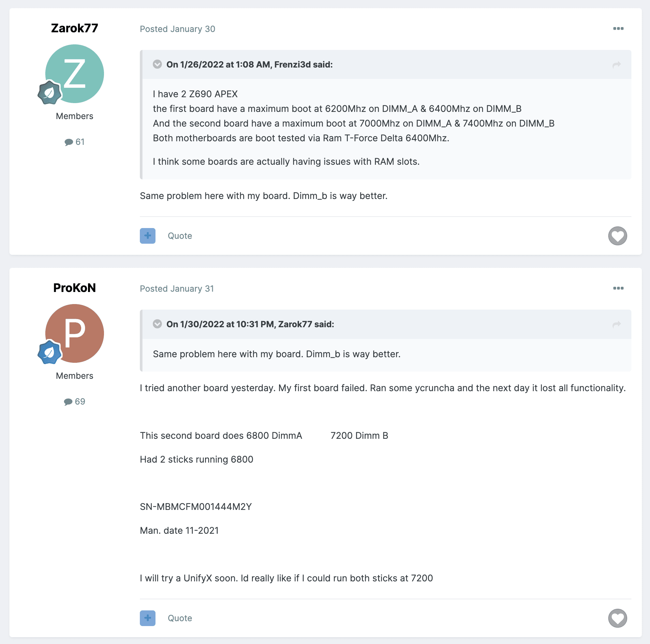This screenshot has width=650, height=644.
Task: Open options menu for ProKoN's post
Action: click(x=618, y=288)
